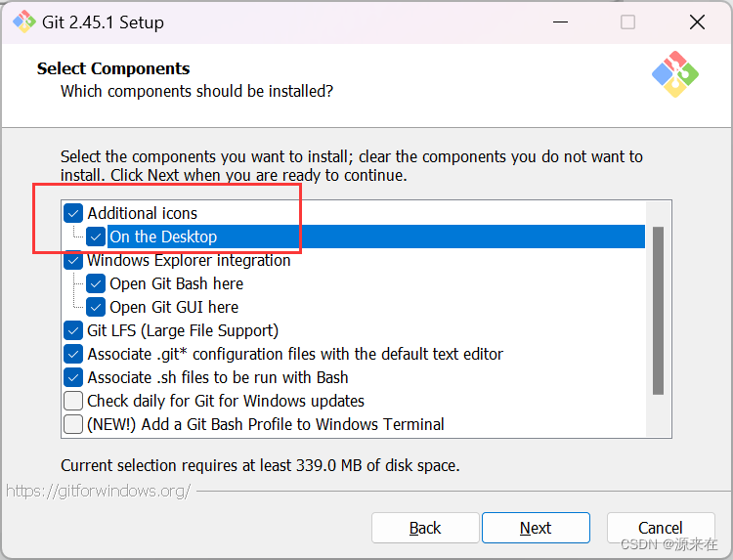Viewport: 733px width, 560px height.
Task: Click the Next button
Action: (536, 528)
